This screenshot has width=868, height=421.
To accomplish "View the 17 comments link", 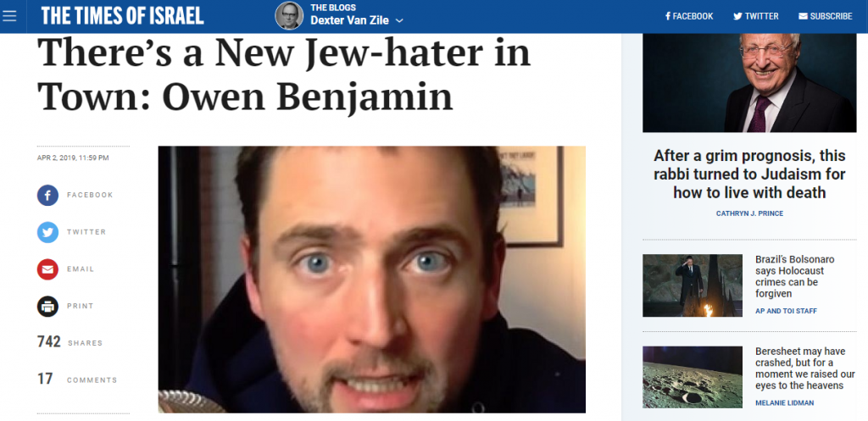I will (77, 379).
